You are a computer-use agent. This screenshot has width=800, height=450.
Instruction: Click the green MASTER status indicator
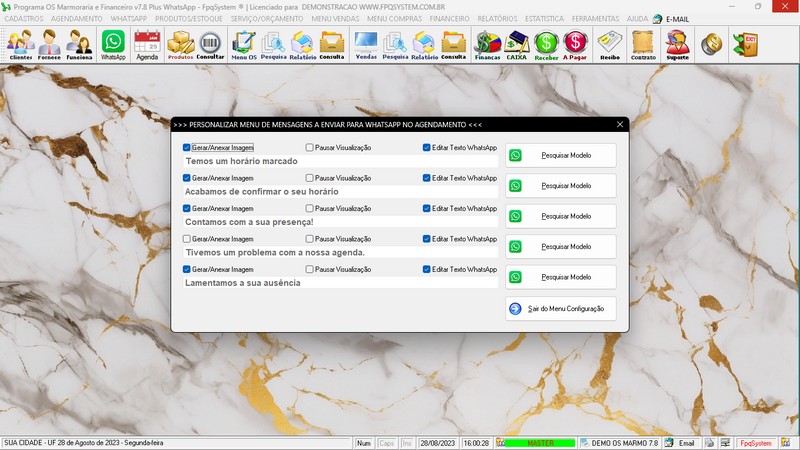[540, 443]
